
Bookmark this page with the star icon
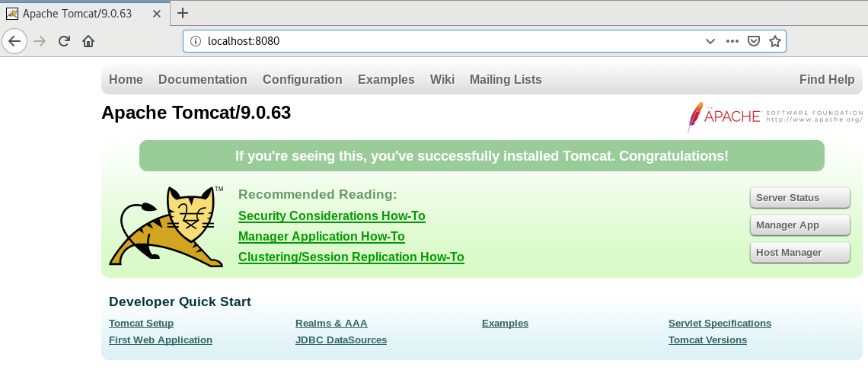pyautogui.click(x=775, y=41)
